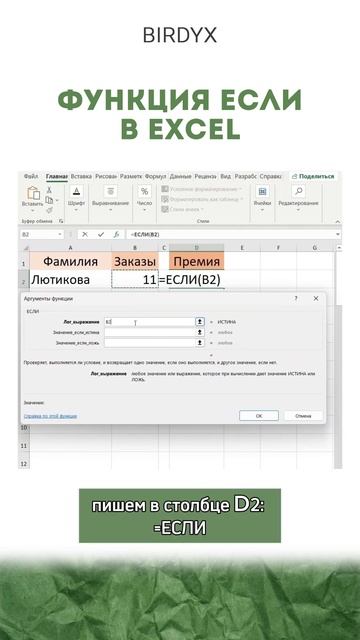Open the Name Box dropdown arrow
360x640 pixels.
60,234
